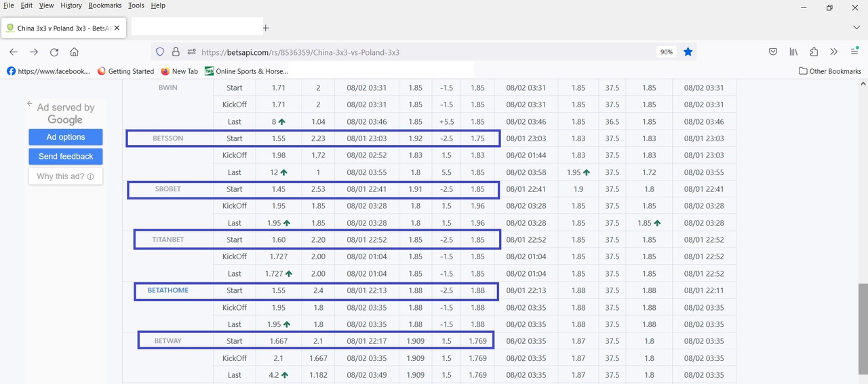Open the Library history and bookmarks icon

point(793,52)
